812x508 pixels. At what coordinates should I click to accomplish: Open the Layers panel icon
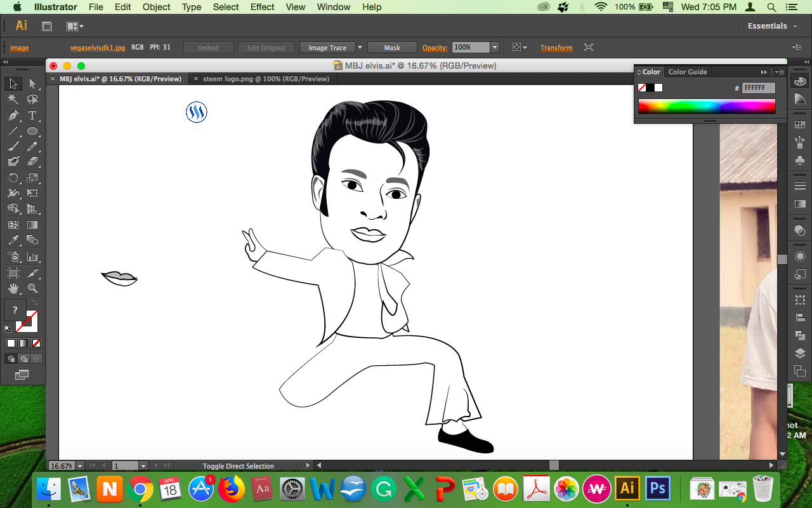pos(800,353)
